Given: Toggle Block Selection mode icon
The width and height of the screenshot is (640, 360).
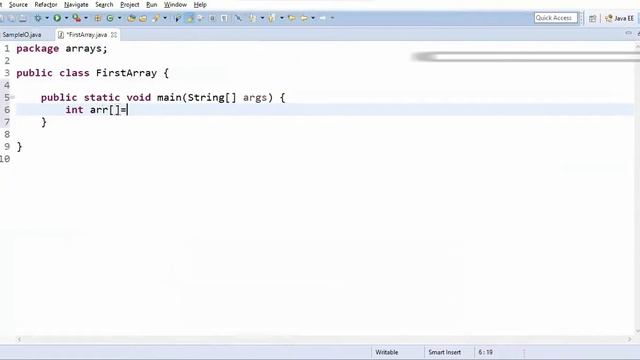Looking at the screenshot, I should click(212, 18).
